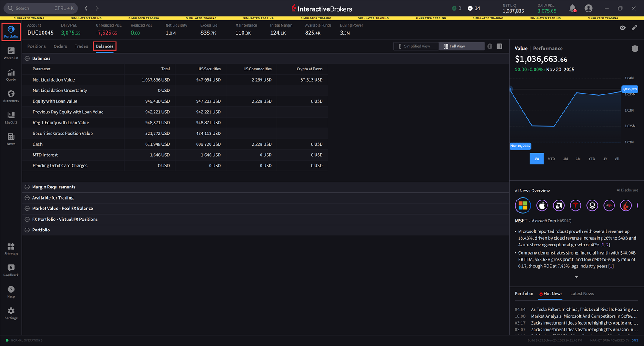Open the Quote panel icon
Screen dimensions: 644x346
[11, 75]
